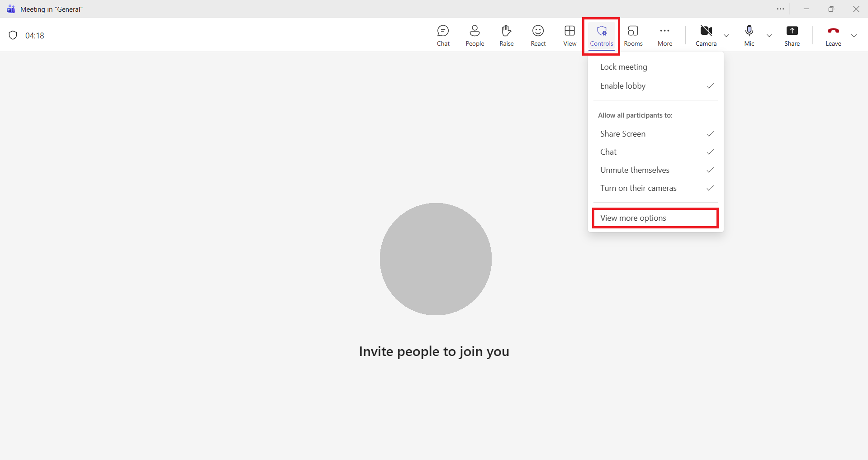Mute the Mic

749,35
